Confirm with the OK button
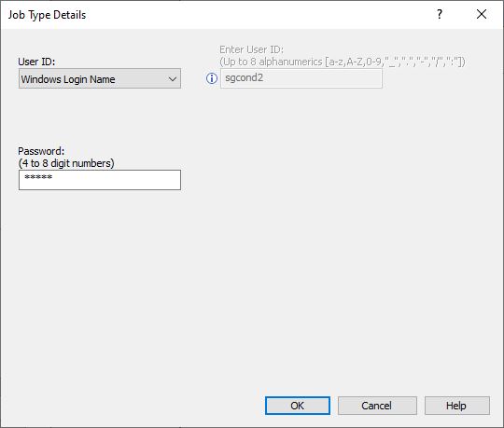 [x=298, y=406]
